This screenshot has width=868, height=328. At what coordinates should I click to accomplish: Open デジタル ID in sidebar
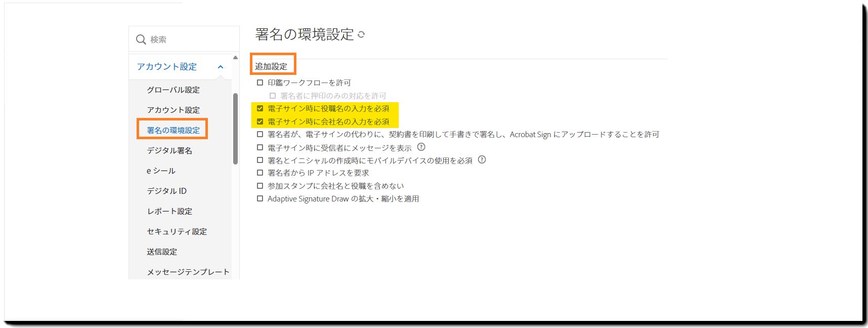166,191
